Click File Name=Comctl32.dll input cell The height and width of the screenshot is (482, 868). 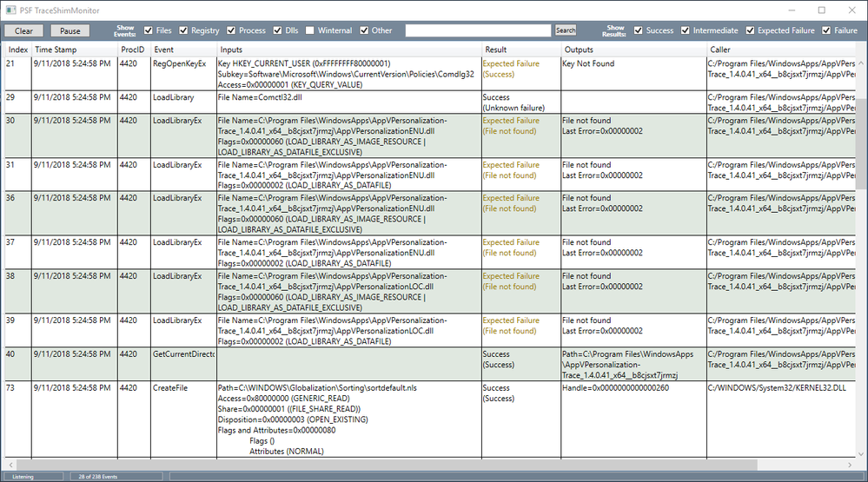(x=348, y=102)
